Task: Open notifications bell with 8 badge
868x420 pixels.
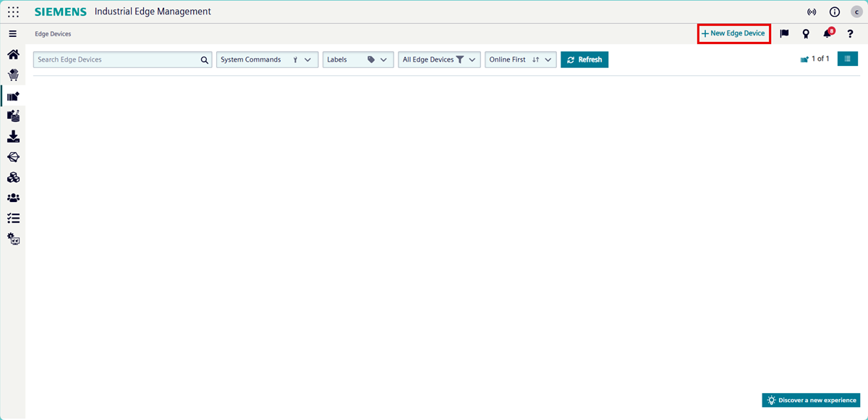Action: [827, 34]
